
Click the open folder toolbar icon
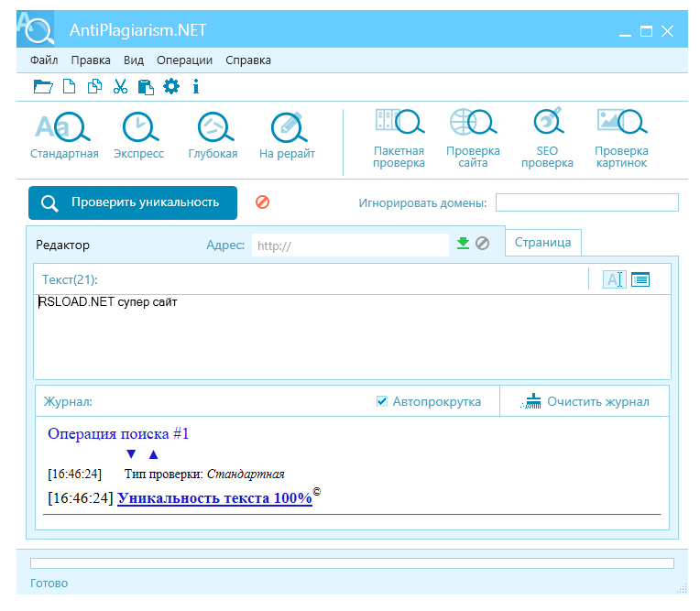pos(43,86)
